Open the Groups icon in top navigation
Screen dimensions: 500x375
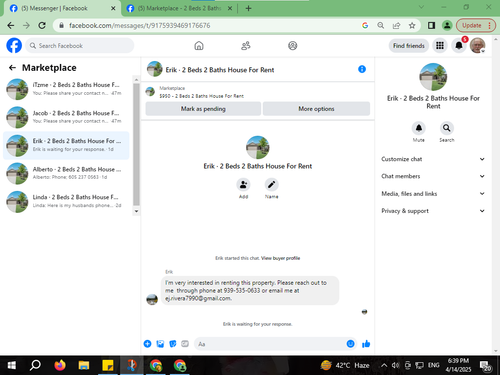pos(293,46)
